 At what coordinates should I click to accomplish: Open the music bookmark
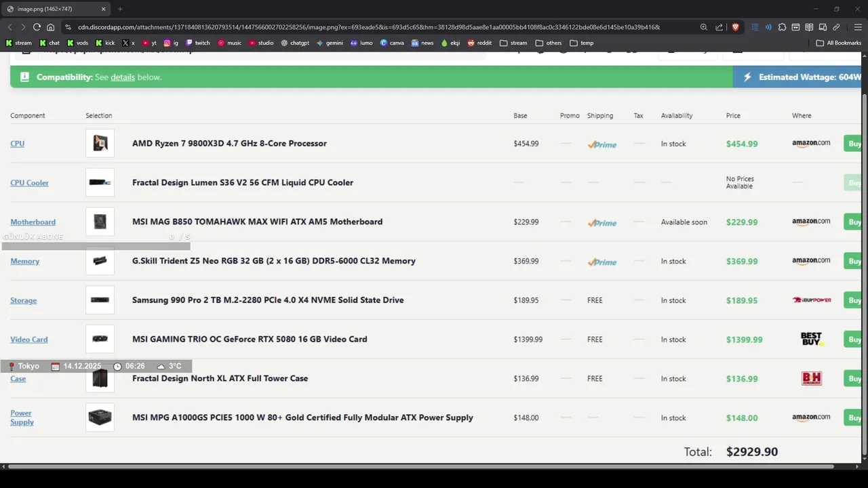(229, 43)
